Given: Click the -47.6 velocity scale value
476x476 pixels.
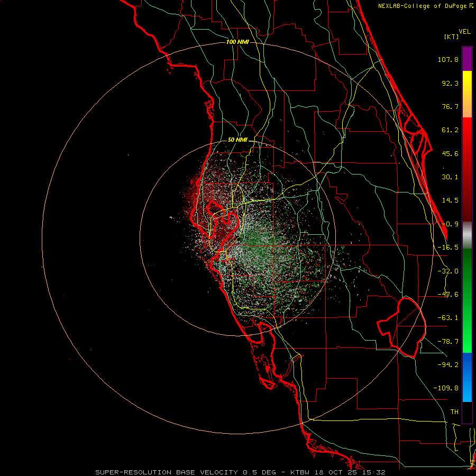Looking at the screenshot, I should pos(448,295).
